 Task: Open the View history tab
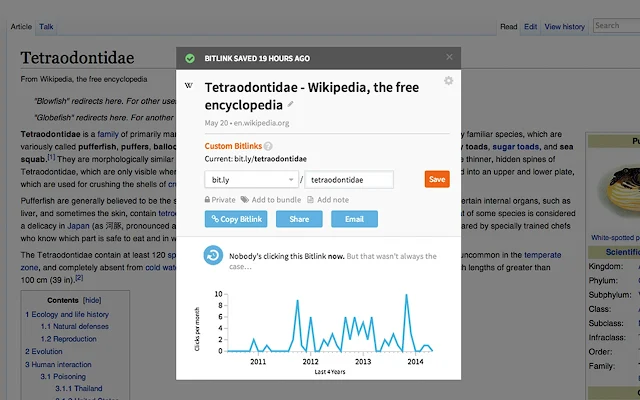[565, 26]
